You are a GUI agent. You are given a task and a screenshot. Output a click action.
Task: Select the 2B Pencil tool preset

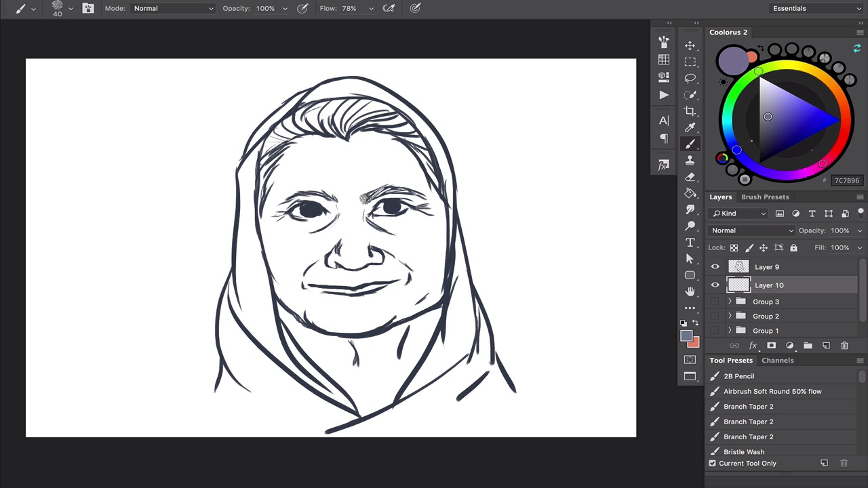pos(738,376)
